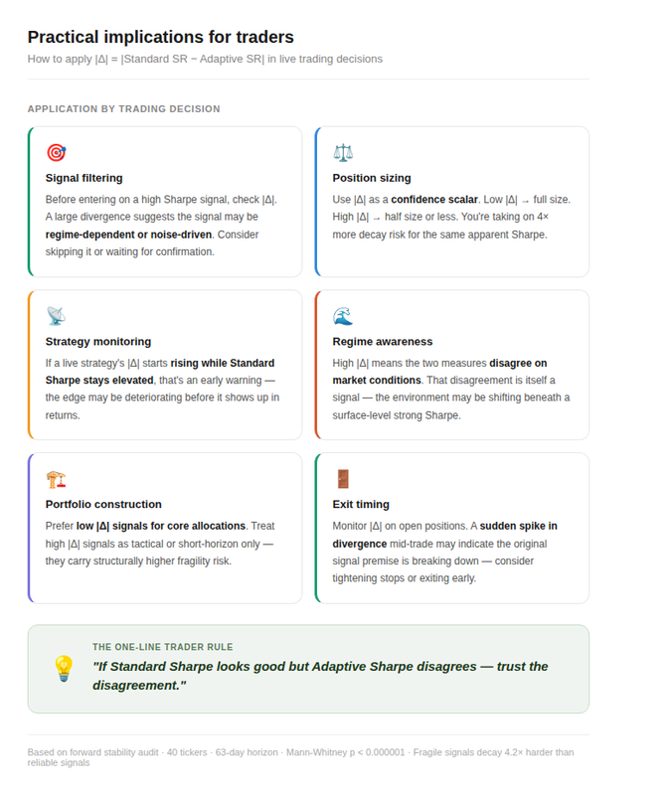
Task: Click the subtitle about Standard SR minus Adaptive SR
Action: [x=205, y=59]
